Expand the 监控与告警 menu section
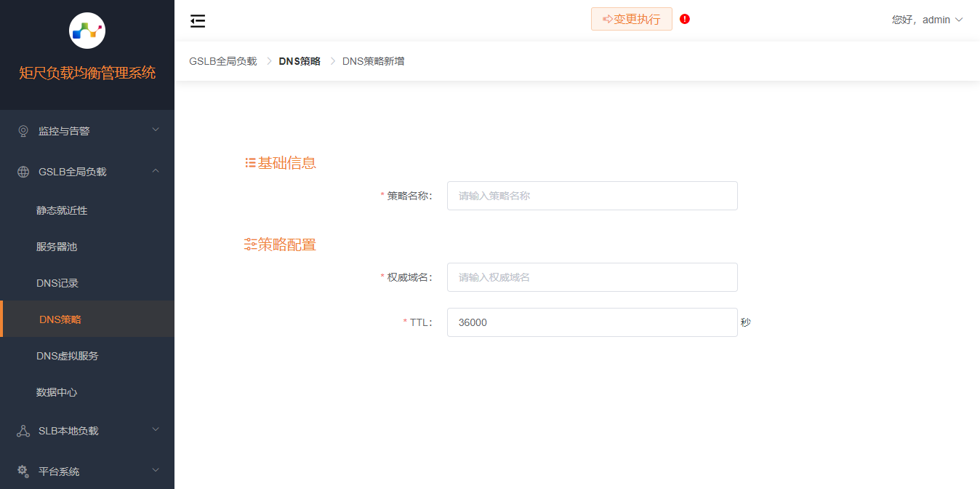This screenshot has height=489, width=980. click(87, 130)
